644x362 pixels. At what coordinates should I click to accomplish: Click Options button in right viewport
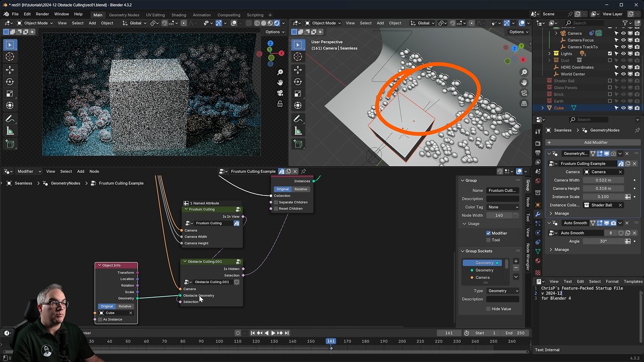[519, 32]
